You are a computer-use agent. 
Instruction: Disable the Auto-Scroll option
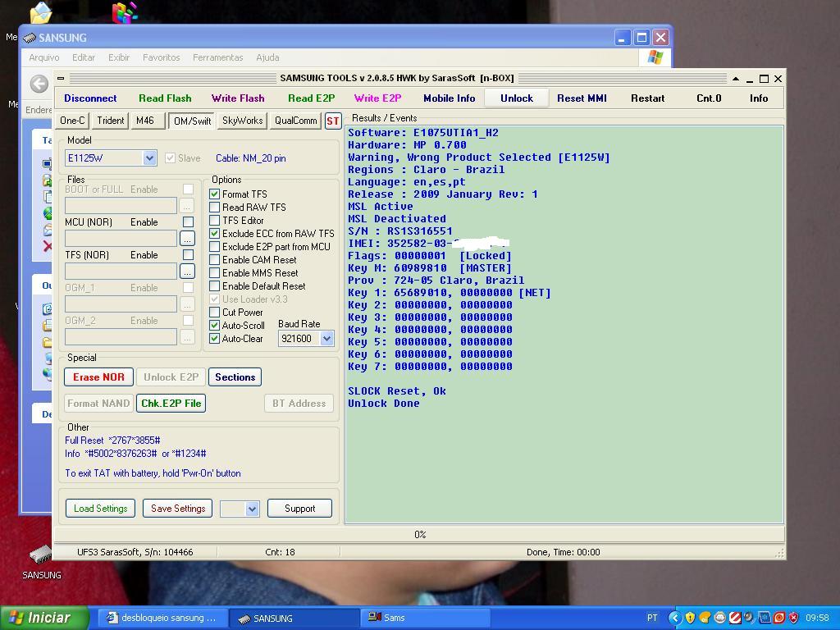pyautogui.click(x=214, y=325)
